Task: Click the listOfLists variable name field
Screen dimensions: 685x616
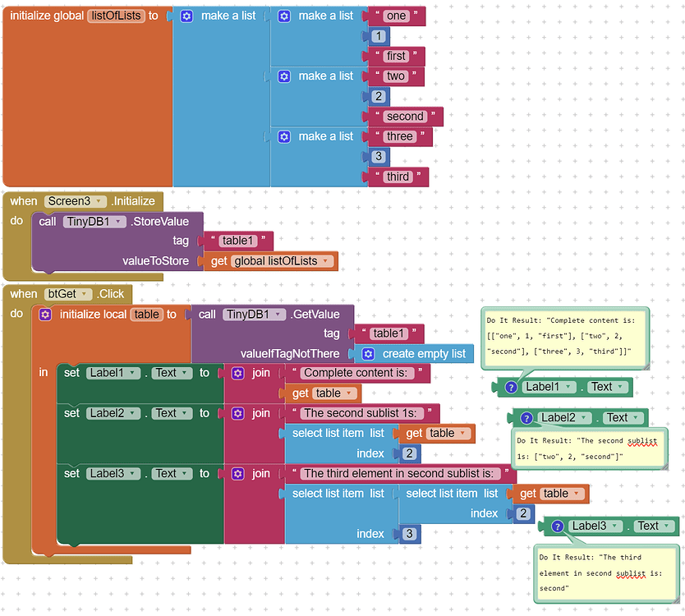Action: point(116,16)
